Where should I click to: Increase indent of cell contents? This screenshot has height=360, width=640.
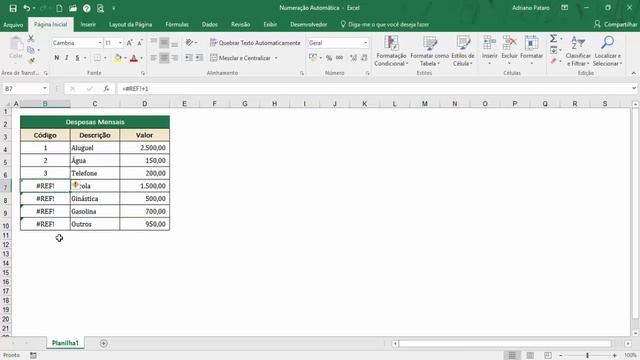click(x=199, y=58)
